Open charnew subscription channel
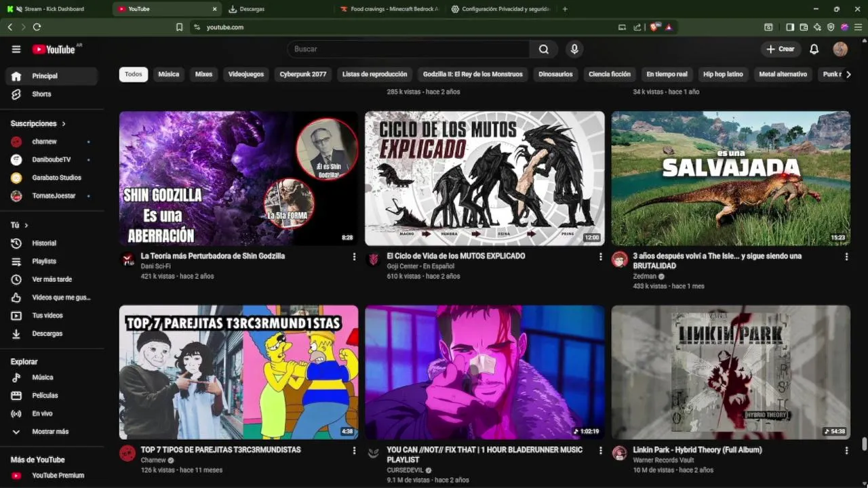Viewport: 868px width, 488px height. click(52, 142)
